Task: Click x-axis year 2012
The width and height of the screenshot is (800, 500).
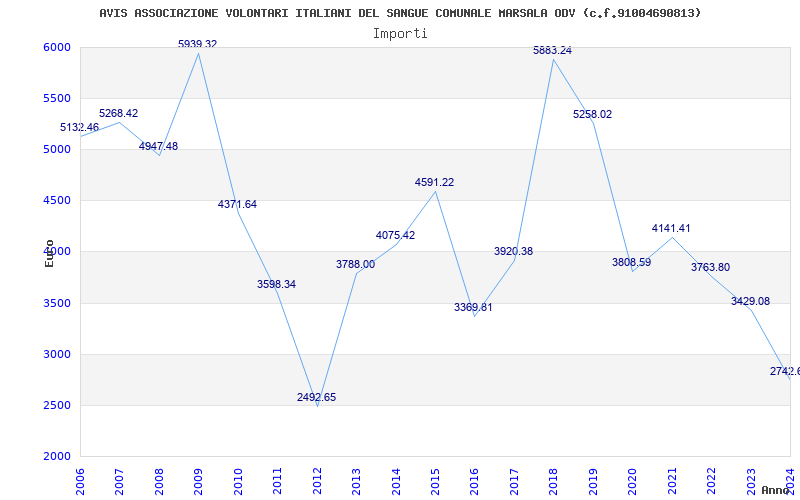Action: 317,481
